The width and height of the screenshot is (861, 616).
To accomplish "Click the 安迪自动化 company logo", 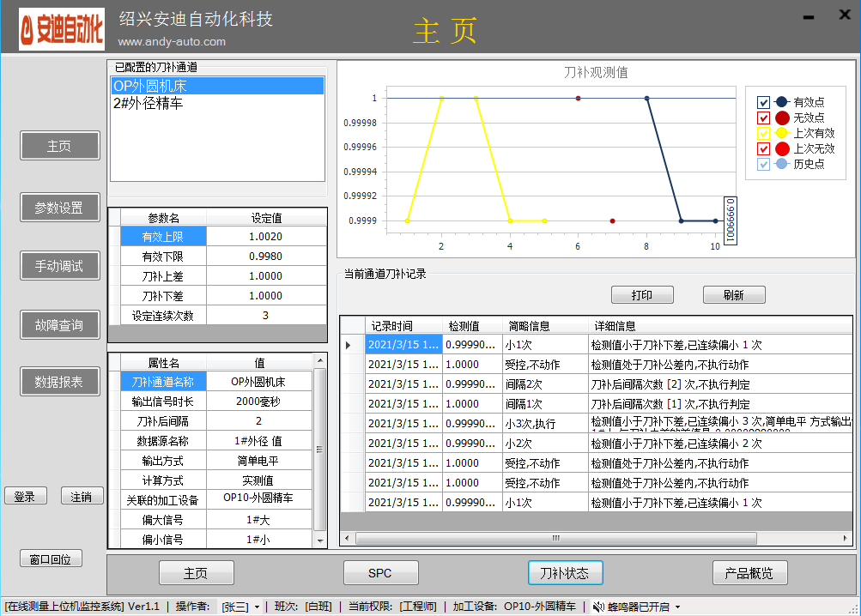I will [x=62, y=29].
